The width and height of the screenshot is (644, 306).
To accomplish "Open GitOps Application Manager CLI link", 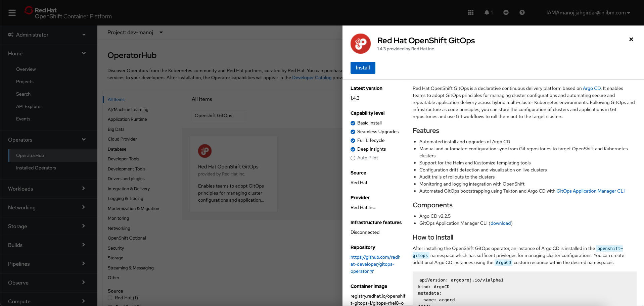I will [x=591, y=191].
